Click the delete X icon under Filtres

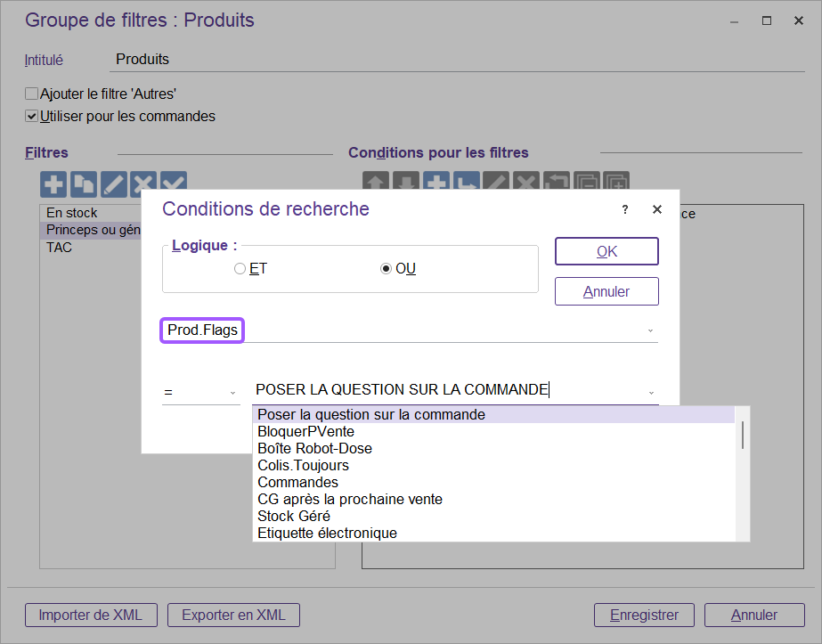[143, 184]
